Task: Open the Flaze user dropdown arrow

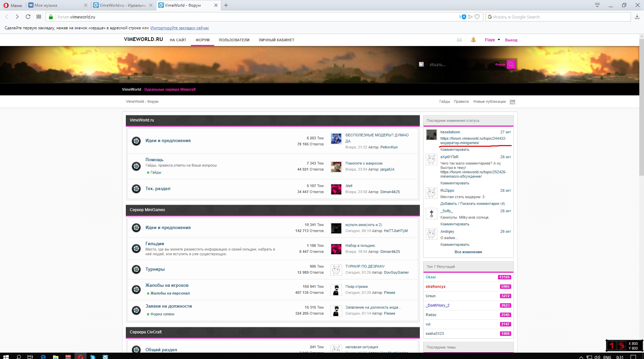Action: 499,40
